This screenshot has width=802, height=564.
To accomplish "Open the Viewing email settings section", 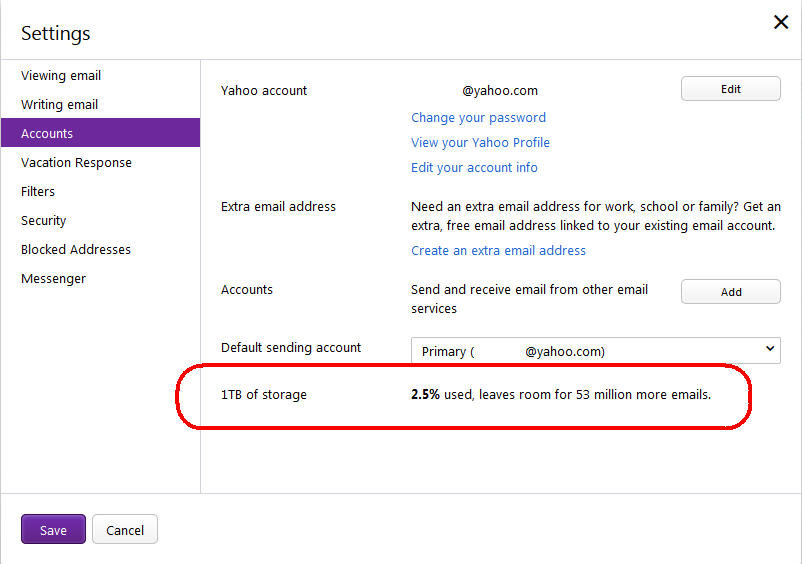I will pyautogui.click(x=61, y=76).
